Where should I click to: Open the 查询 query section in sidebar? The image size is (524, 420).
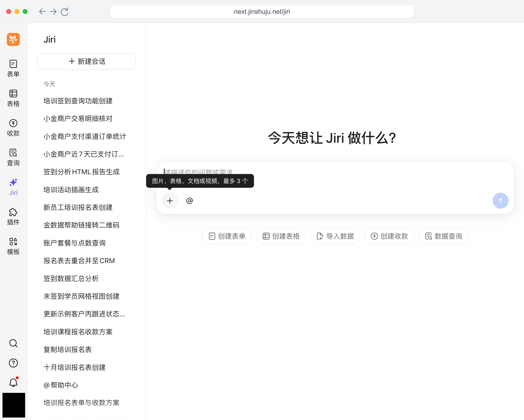coord(13,157)
